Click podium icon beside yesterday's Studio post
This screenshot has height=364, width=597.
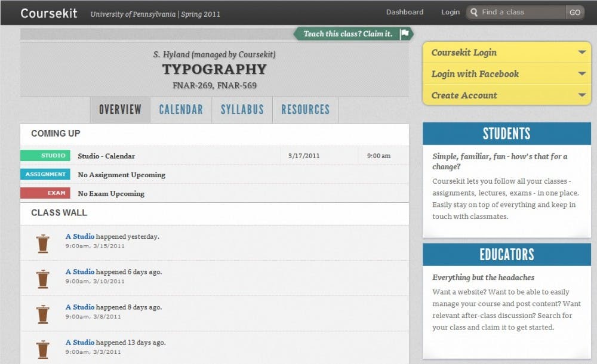tap(42, 243)
